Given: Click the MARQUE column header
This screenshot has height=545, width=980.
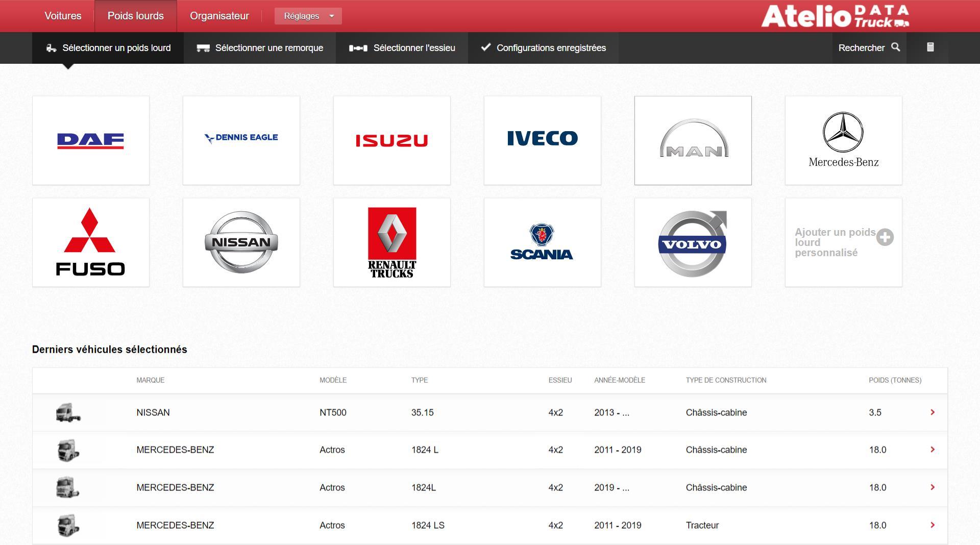Looking at the screenshot, I should point(151,380).
